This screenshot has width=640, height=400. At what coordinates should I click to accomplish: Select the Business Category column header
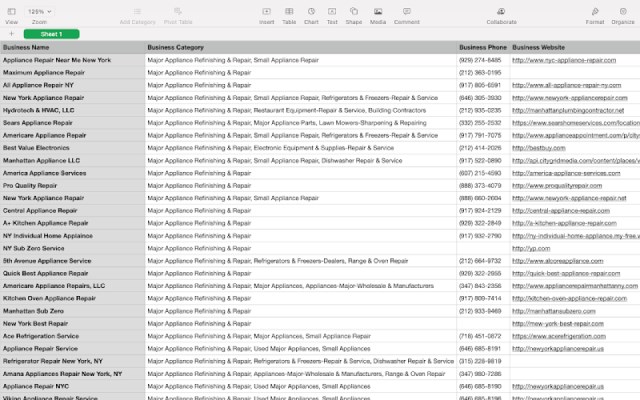pyautogui.click(x=301, y=47)
